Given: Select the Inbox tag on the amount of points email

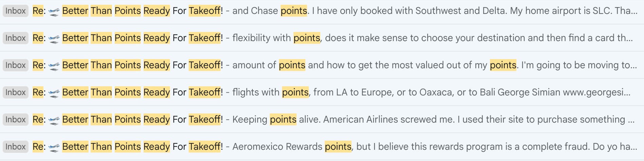Looking at the screenshot, I should 16,65.
